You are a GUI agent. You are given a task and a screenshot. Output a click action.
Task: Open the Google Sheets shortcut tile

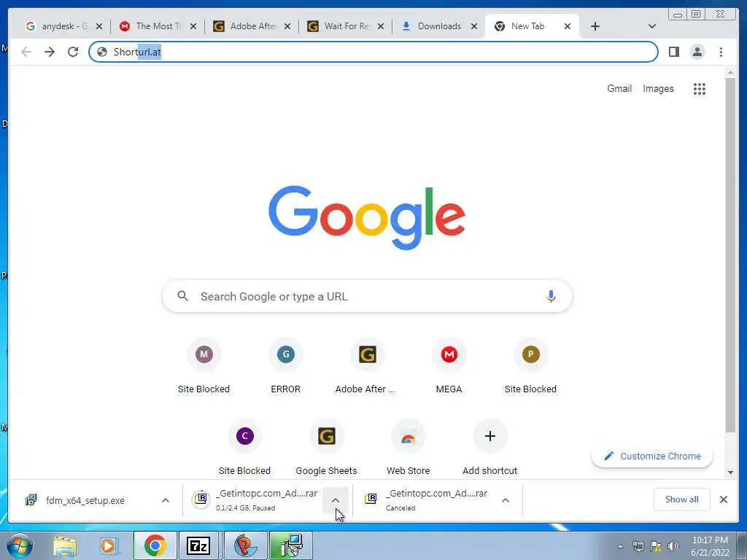[x=326, y=448]
